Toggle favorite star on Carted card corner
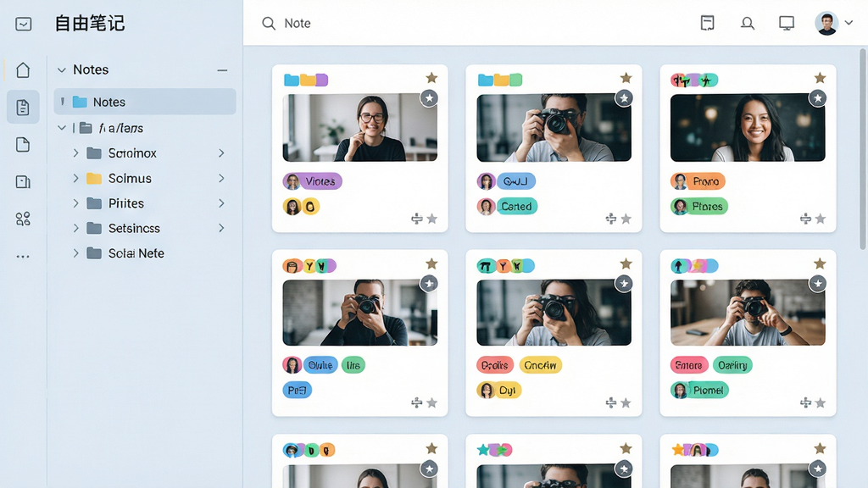This screenshot has height=488, width=868. [x=626, y=78]
